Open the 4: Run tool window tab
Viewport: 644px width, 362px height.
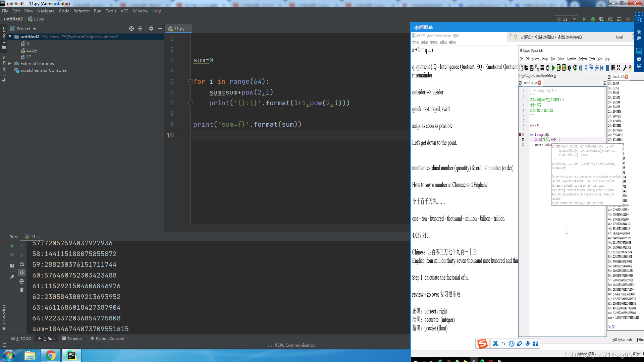click(x=47, y=339)
